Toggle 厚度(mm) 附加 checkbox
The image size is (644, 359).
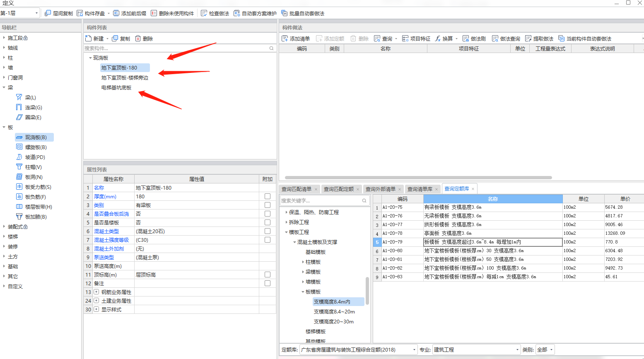click(268, 196)
